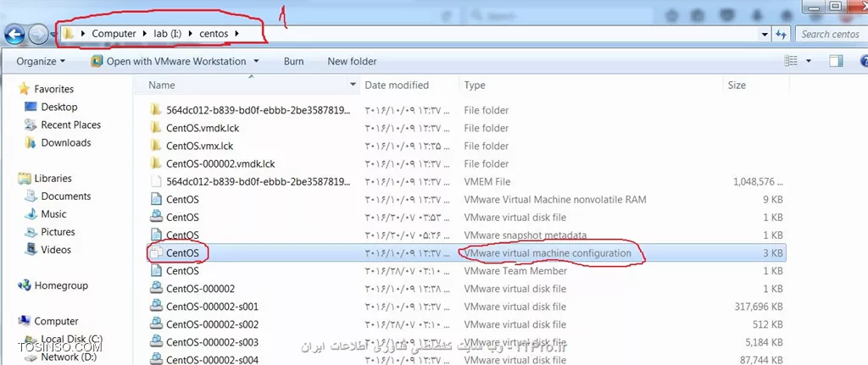The image size is (868, 365).
Task: Select the Downloads folder icon in sidebar
Action: coord(31,142)
